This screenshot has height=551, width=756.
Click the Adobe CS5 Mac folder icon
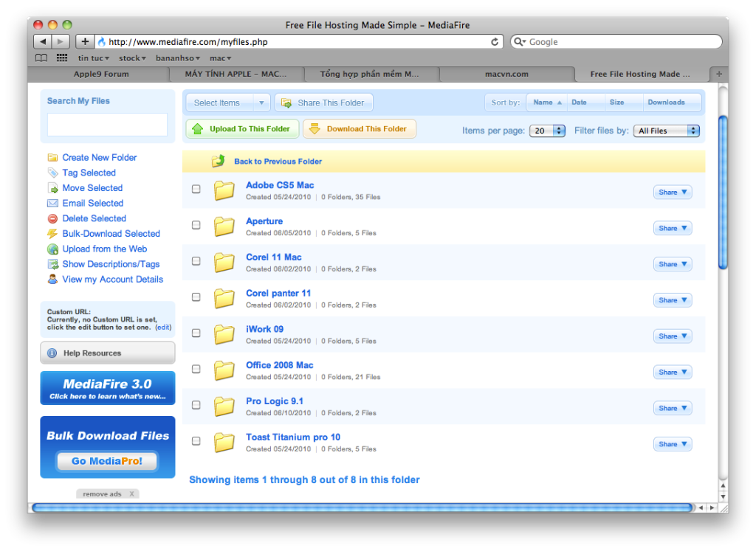[224, 191]
